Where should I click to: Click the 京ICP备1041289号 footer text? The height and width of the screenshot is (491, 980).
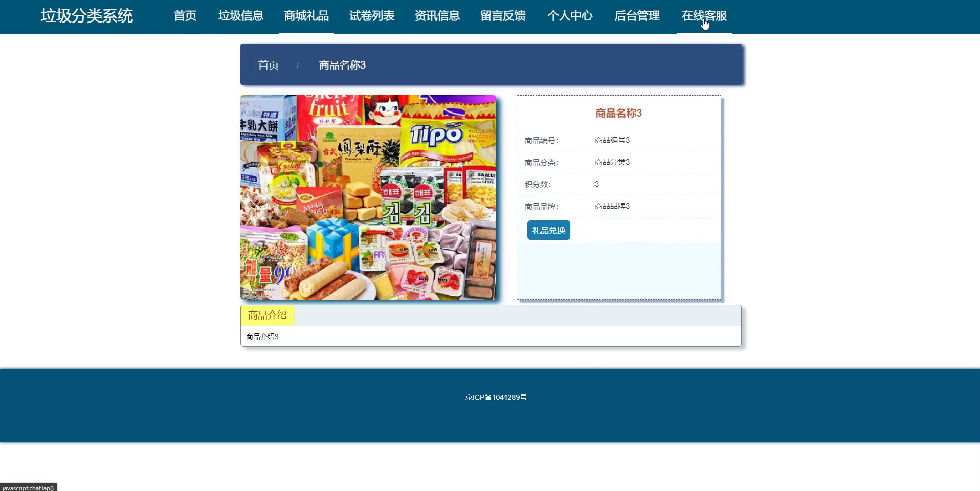(x=496, y=397)
